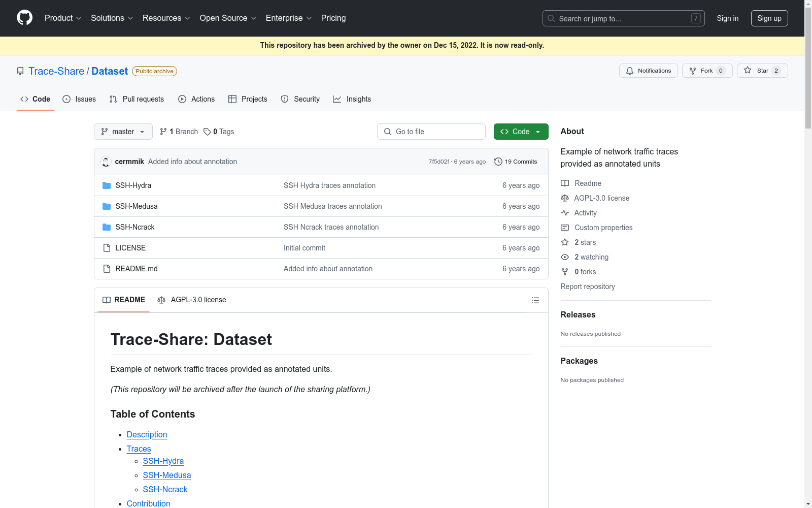This screenshot has width=812, height=508.
Task: Open the Traces table of contents link
Action: click(139, 449)
